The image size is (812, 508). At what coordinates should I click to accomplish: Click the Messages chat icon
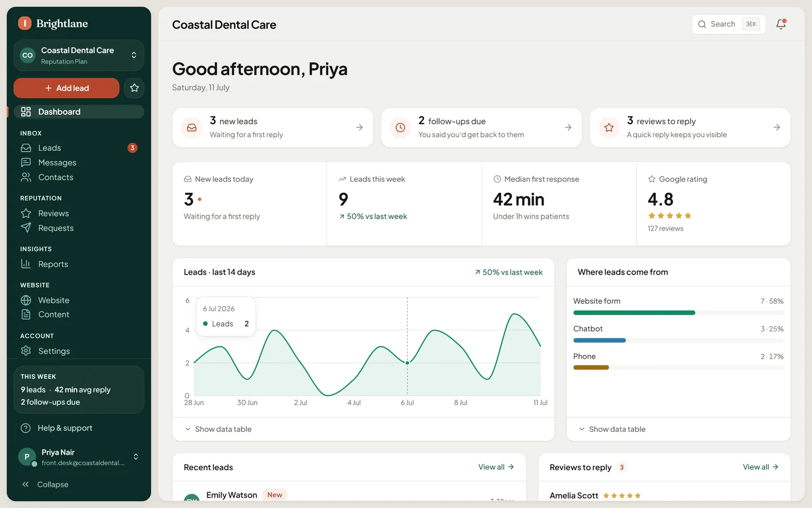26,163
